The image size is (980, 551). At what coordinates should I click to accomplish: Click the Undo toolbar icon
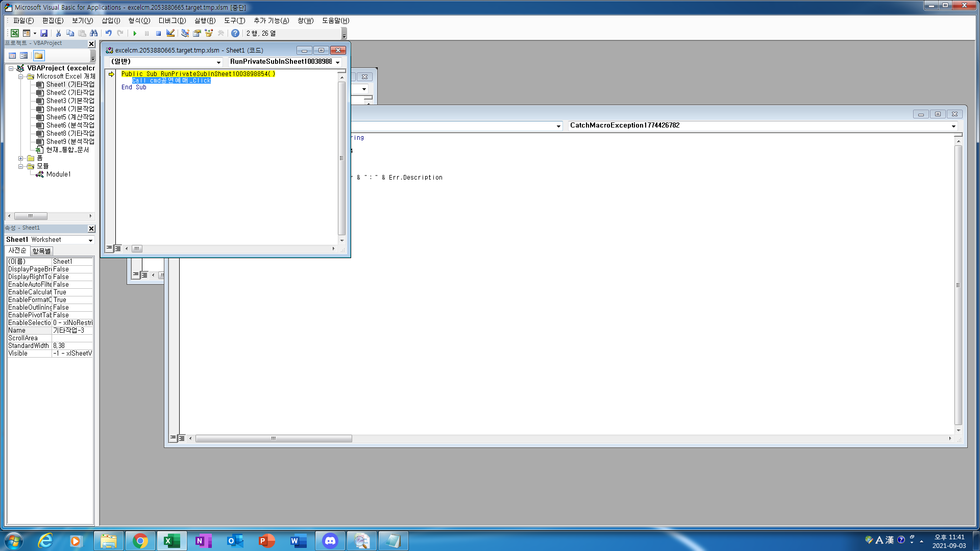pyautogui.click(x=108, y=33)
